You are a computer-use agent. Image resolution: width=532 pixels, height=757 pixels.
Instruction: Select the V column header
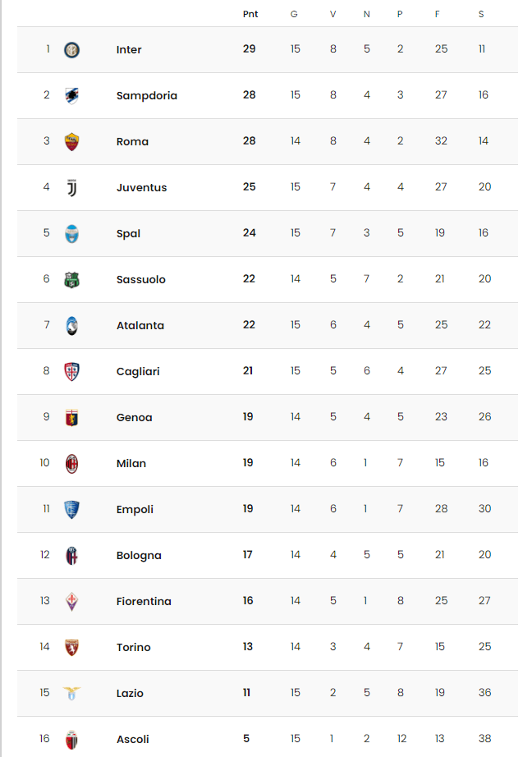(x=332, y=14)
